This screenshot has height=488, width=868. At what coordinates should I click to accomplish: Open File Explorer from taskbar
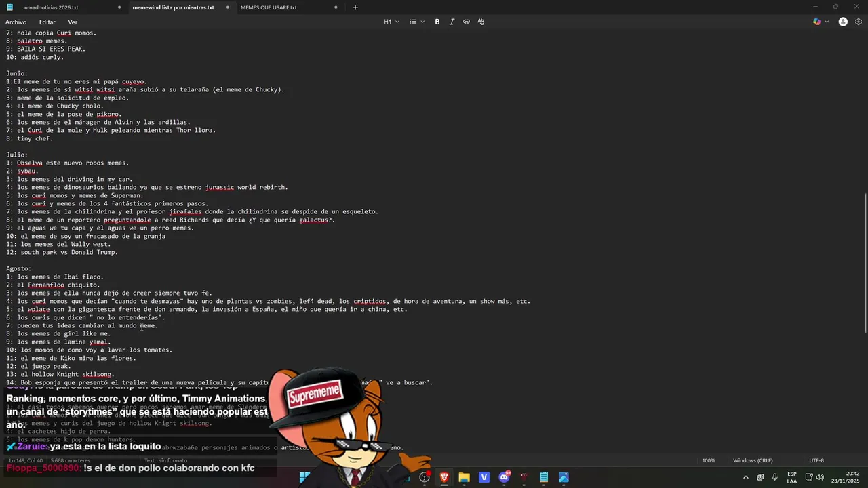click(464, 477)
